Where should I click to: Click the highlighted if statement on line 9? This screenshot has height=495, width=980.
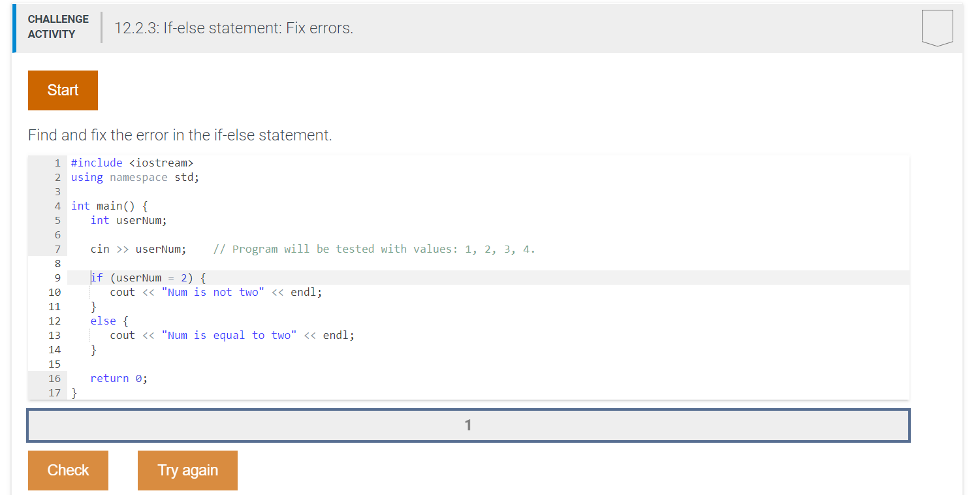pyautogui.click(x=147, y=278)
